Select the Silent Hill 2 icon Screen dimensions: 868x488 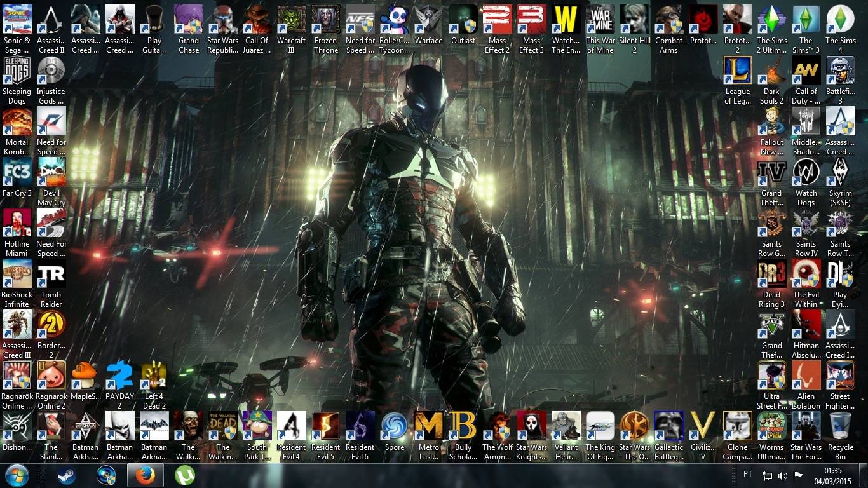click(635, 19)
